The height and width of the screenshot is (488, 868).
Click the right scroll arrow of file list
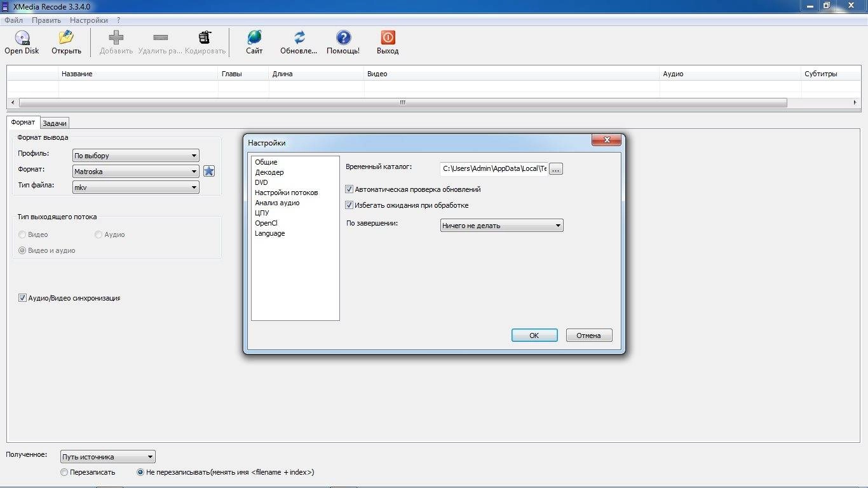[x=855, y=102]
